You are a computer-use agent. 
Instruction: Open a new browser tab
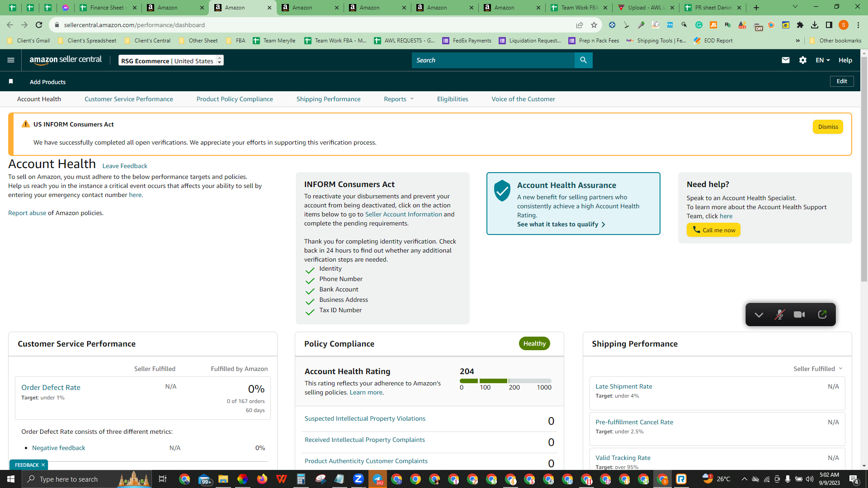pyautogui.click(x=756, y=8)
